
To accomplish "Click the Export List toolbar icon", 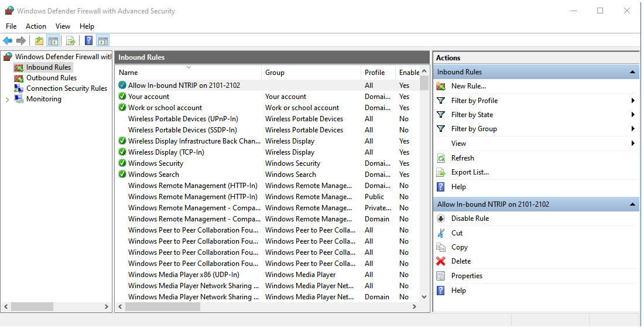I will pyautogui.click(x=71, y=40).
